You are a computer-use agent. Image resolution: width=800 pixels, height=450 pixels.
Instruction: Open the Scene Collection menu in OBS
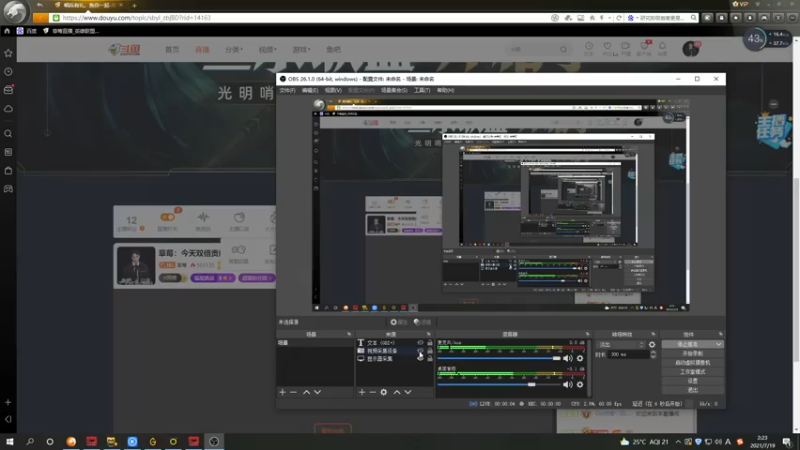(394, 90)
